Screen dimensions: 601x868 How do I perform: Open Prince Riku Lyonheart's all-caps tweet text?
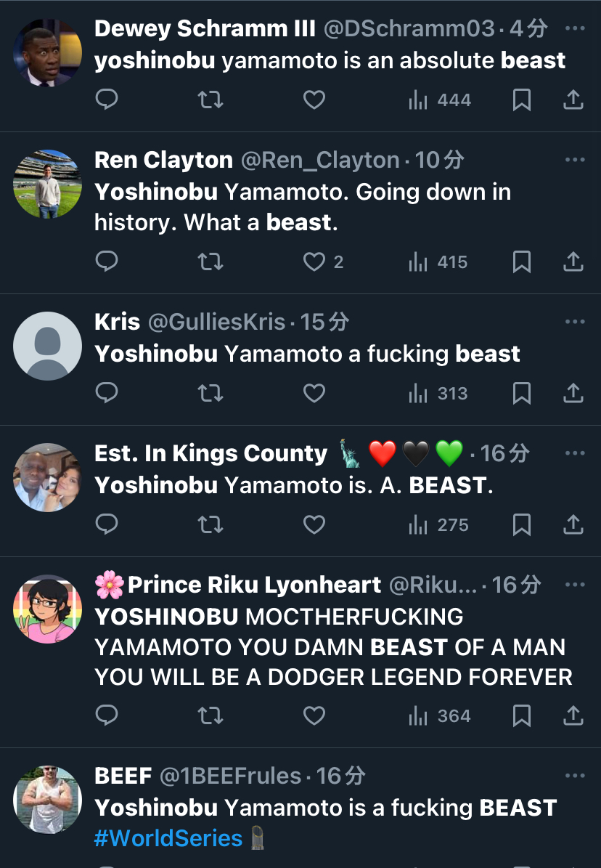[332, 647]
